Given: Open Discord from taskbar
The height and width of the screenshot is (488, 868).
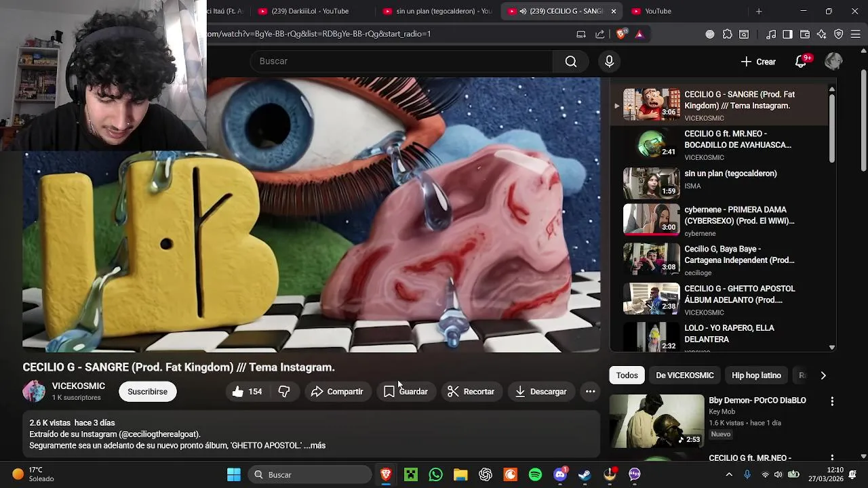Looking at the screenshot, I should 560,474.
